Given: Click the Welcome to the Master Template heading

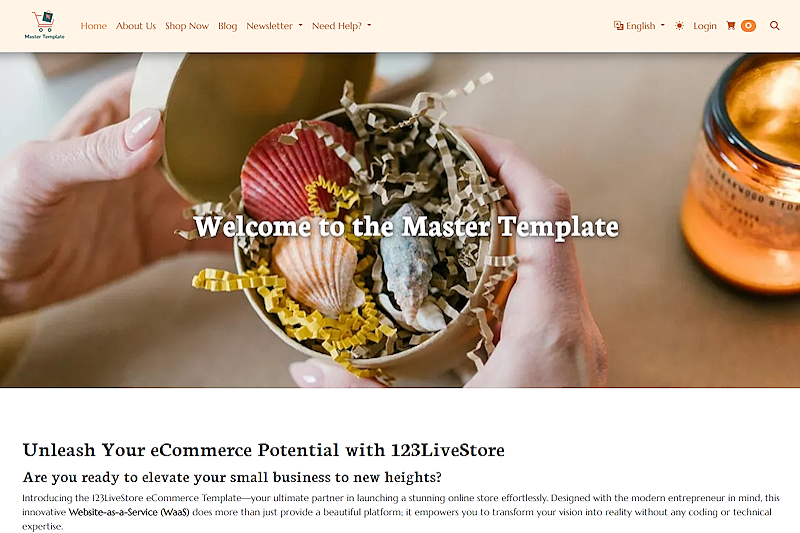Looking at the screenshot, I should 406,226.
